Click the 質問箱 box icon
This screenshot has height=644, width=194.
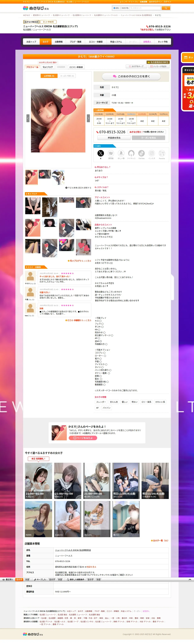111,153
